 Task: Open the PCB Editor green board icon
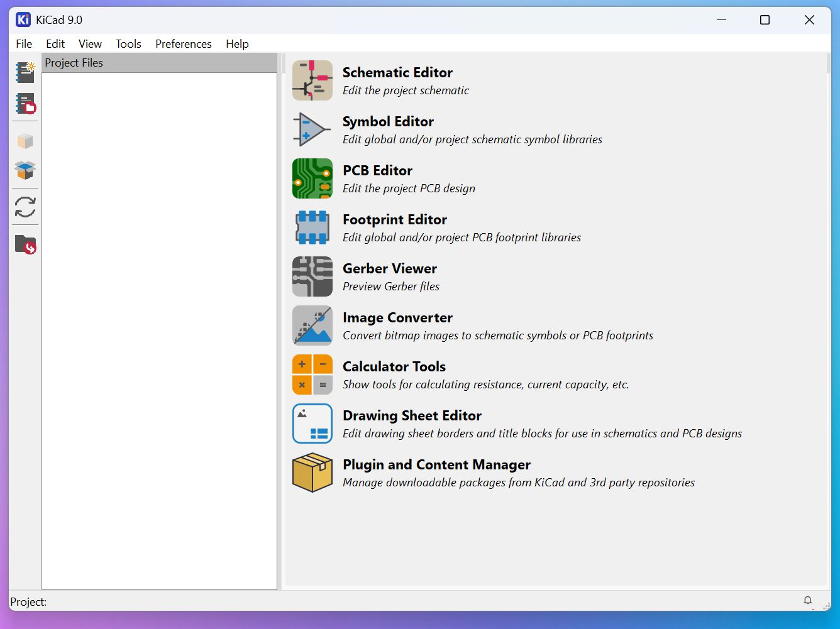point(312,178)
